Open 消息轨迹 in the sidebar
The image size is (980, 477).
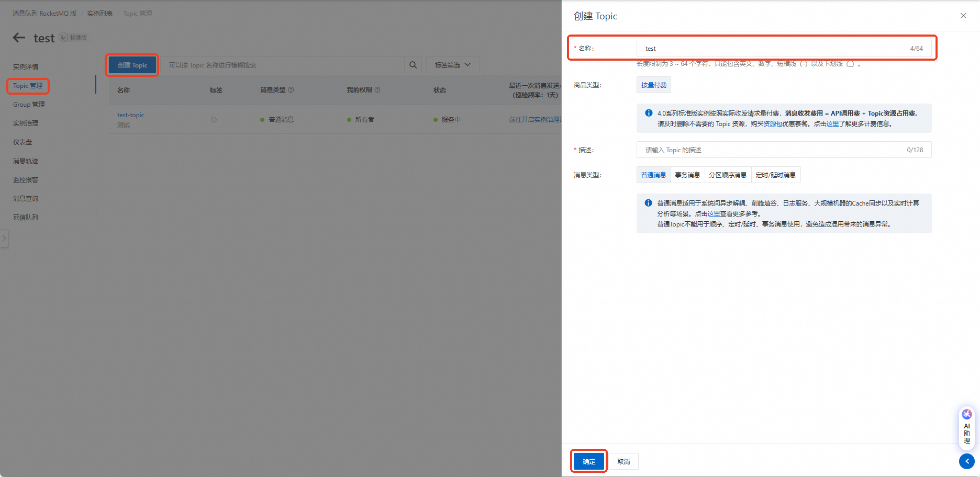(x=26, y=161)
